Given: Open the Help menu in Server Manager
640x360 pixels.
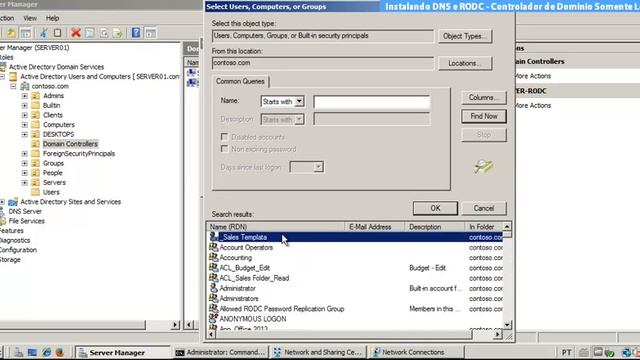Looking at the screenshot, I should pyautogui.click(x=52, y=18).
